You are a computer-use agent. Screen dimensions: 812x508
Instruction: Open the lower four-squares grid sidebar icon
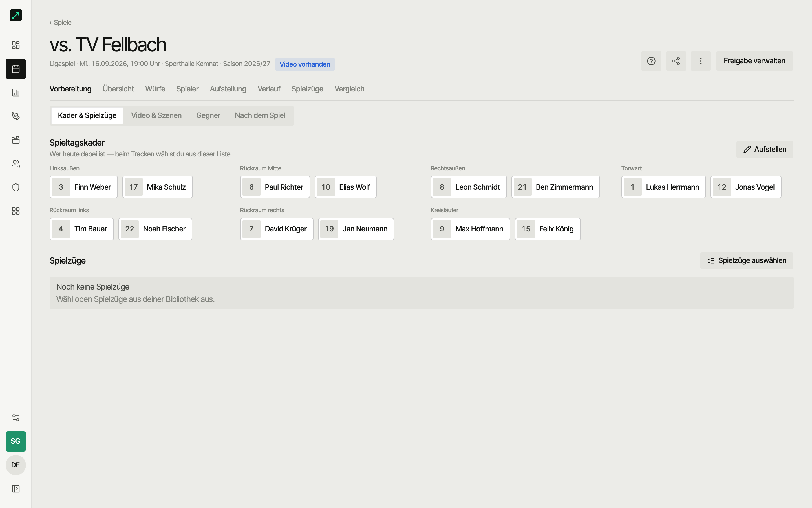[16, 211]
